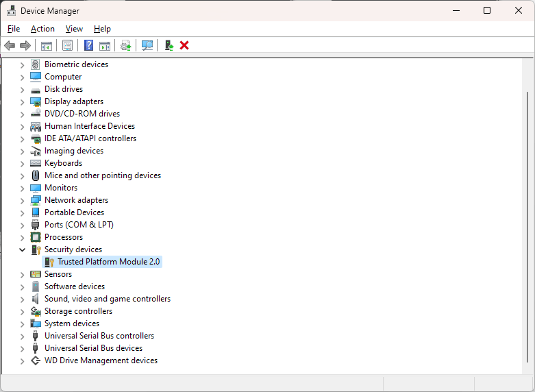535x392 pixels.
Task: Select Trusted Platform Module 2.0 device
Action: coord(108,262)
